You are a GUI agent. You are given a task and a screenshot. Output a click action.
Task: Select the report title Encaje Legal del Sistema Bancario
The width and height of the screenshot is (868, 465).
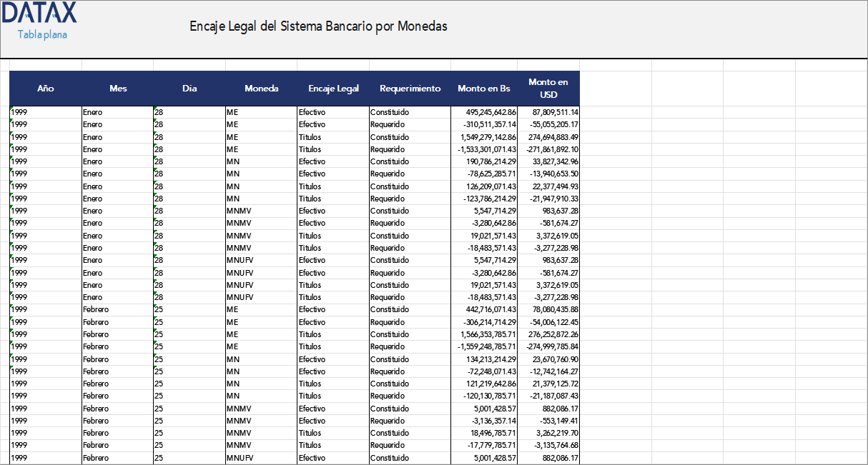point(317,26)
